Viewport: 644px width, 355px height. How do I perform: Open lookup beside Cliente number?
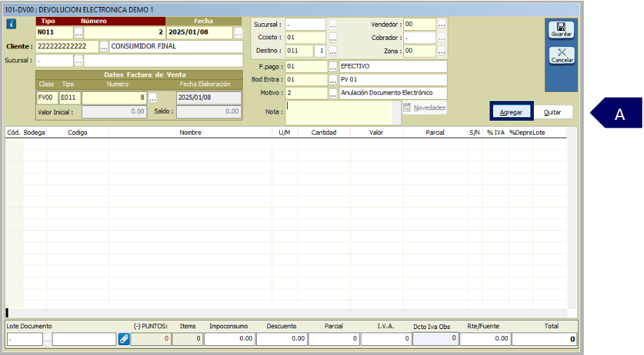tap(104, 47)
